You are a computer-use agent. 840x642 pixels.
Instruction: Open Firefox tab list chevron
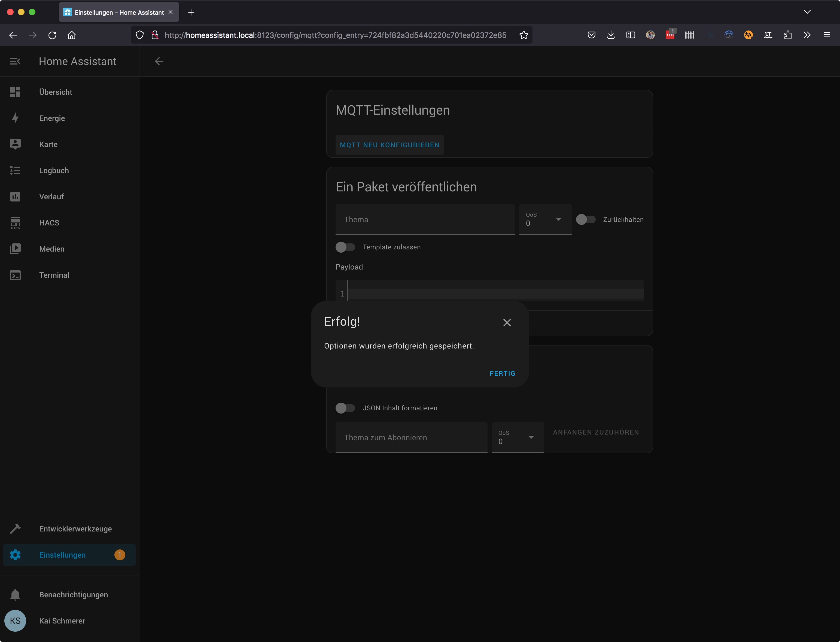807,12
